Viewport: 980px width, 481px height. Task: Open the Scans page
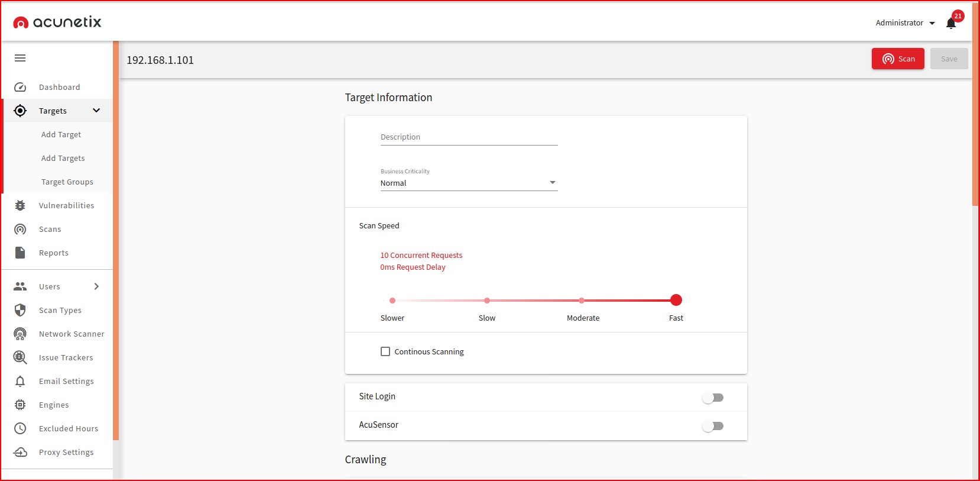tap(50, 229)
